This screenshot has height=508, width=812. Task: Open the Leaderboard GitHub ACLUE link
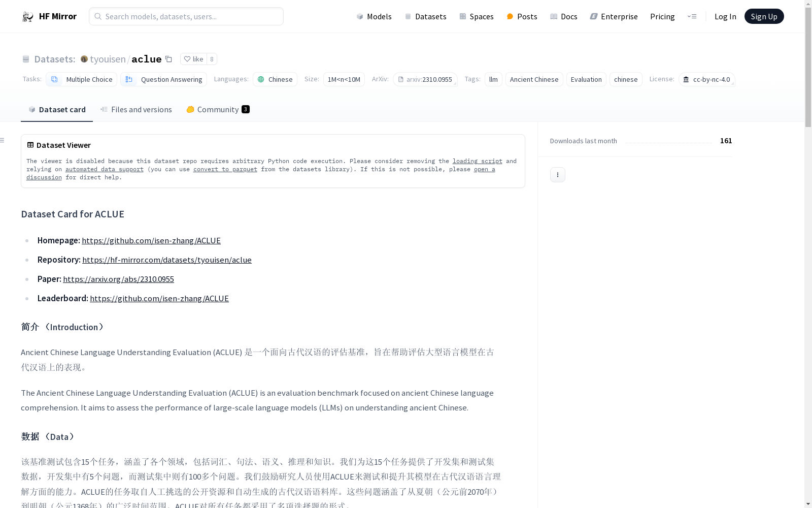159,298
